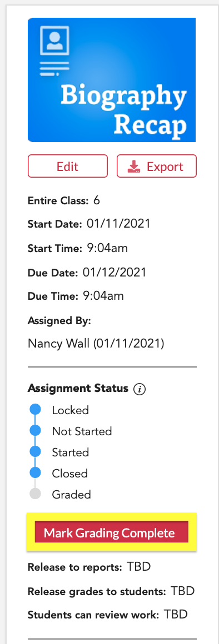This screenshot has width=219, height=644.
Task: Select the Not Started status dot
Action: pos(36,430)
